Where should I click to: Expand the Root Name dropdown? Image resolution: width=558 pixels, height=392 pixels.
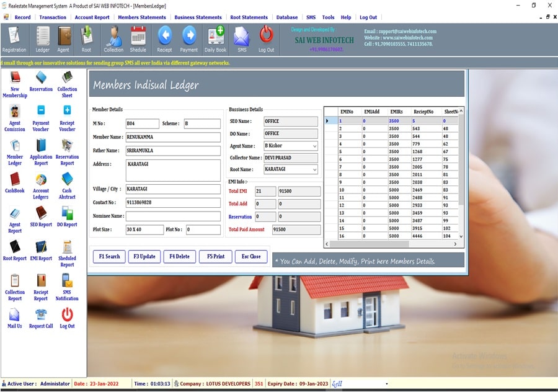click(314, 169)
